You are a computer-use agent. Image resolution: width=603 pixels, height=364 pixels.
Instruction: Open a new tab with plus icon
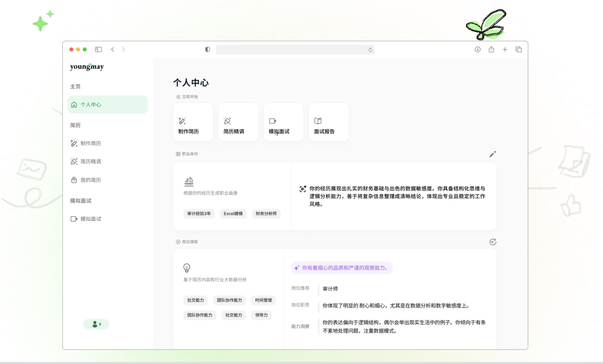505,50
